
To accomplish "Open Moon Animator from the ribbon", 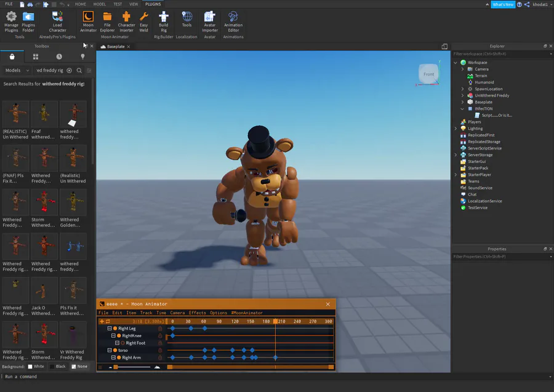I will (88, 22).
